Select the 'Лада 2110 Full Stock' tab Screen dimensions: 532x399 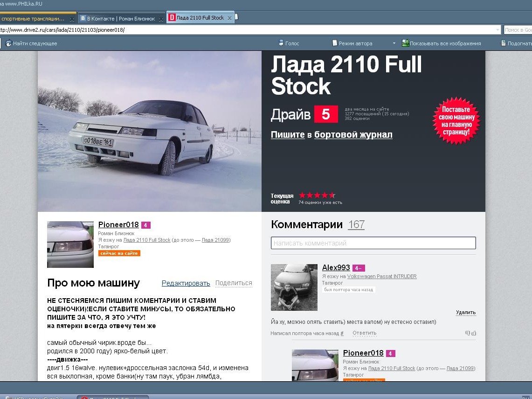200,18
